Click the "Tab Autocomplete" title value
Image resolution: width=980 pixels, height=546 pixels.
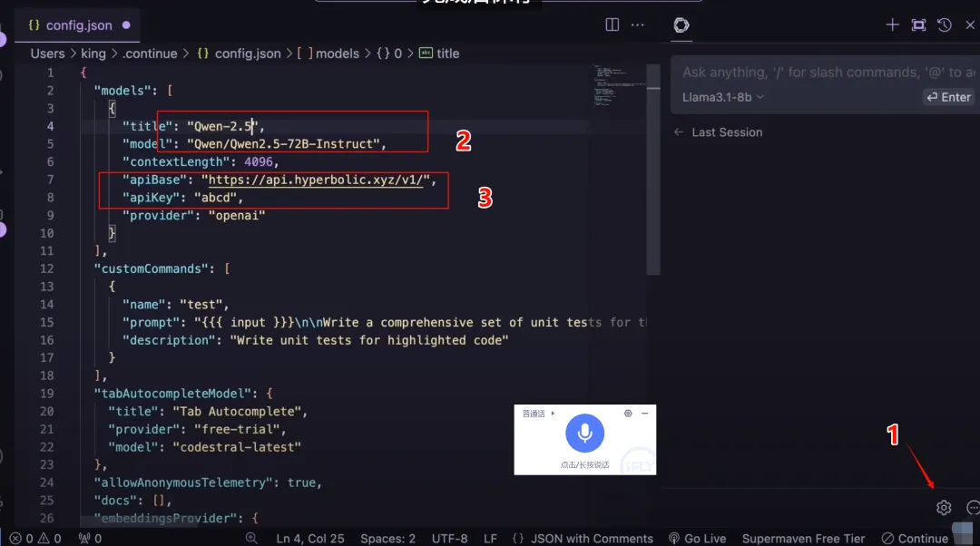tap(237, 412)
